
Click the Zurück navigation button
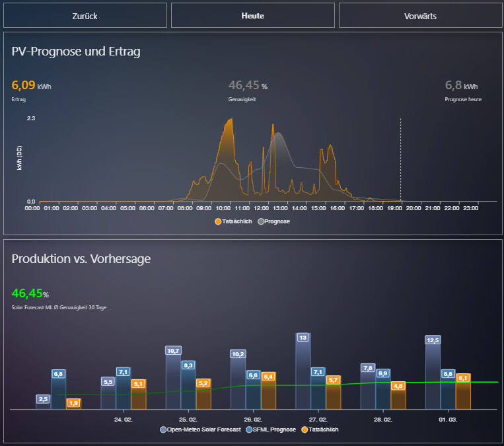tap(85, 15)
